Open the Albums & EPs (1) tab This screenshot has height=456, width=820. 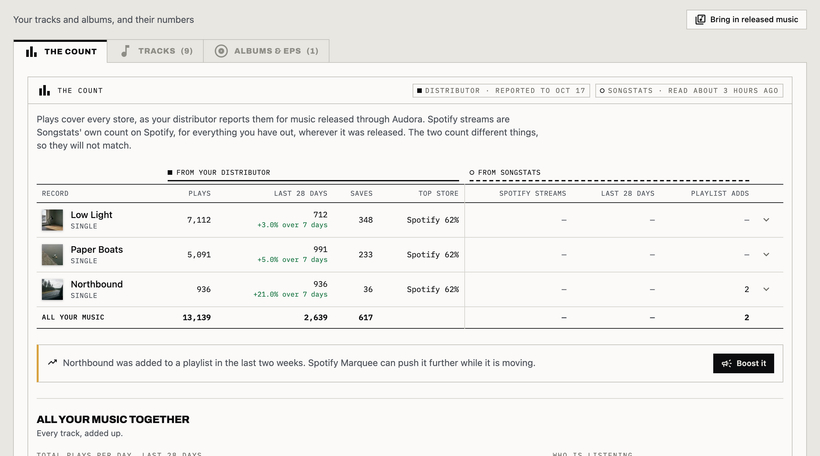(266, 51)
